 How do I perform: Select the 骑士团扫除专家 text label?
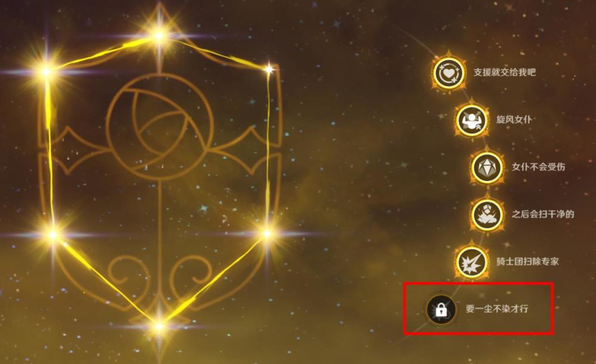527,262
